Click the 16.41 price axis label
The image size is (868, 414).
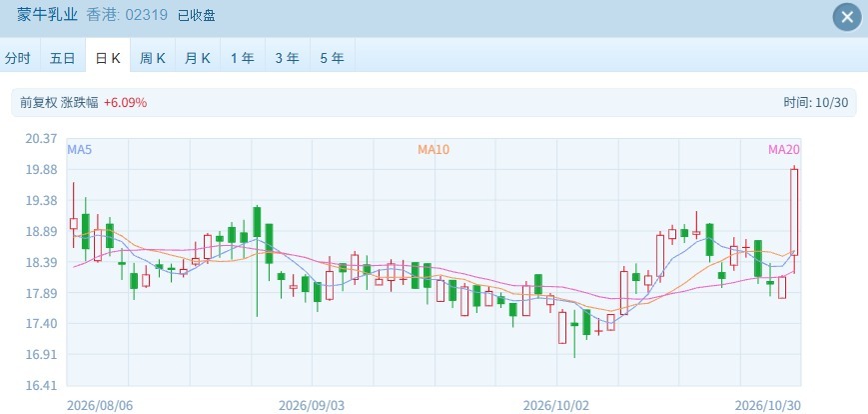[41, 385]
